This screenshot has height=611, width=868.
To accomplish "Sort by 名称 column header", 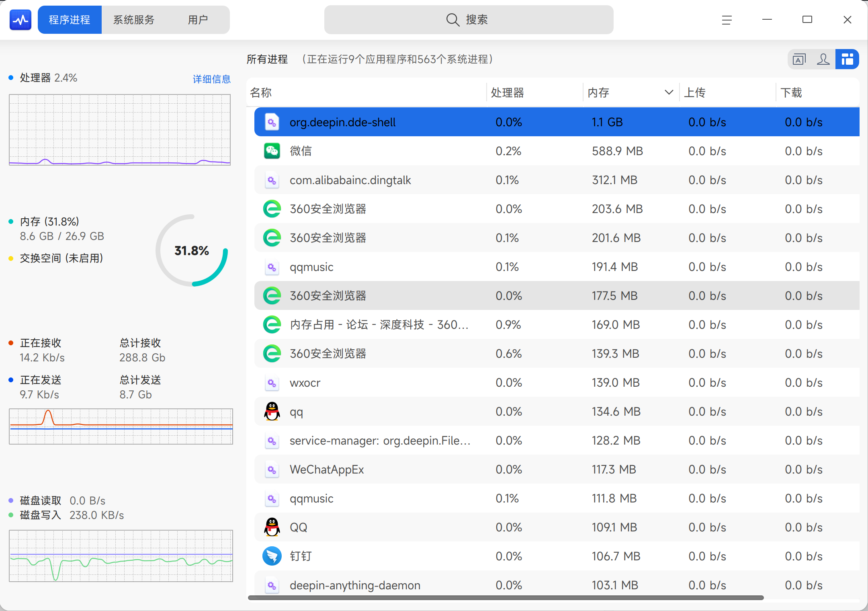I will click(366, 92).
